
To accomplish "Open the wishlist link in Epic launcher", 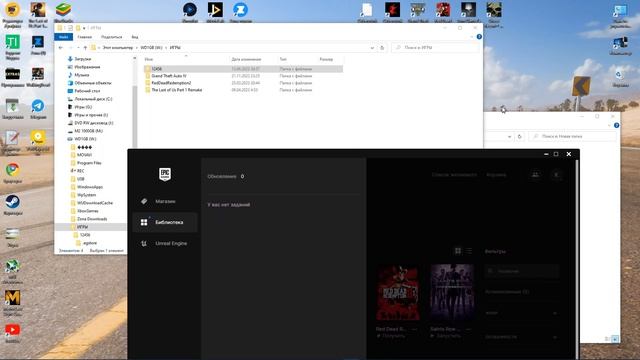I will (454, 175).
